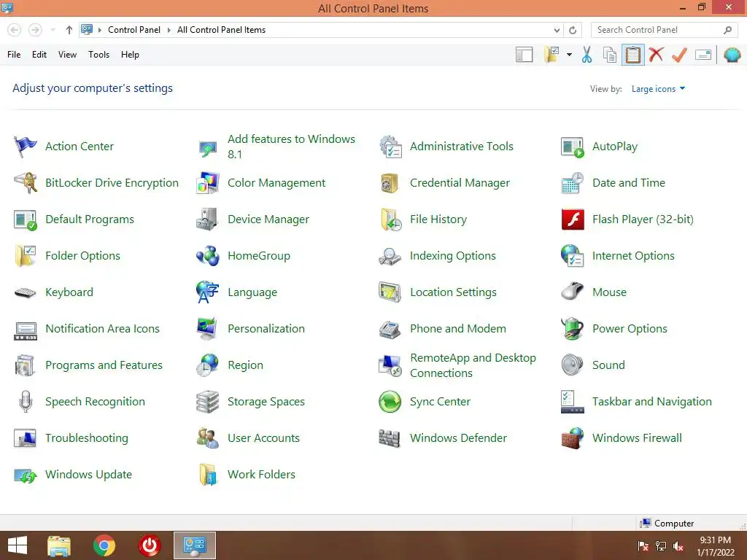Image resolution: width=747 pixels, height=560 pixels.
Task: Open the Credential Manager safe icon
Action: pos(390,183)
